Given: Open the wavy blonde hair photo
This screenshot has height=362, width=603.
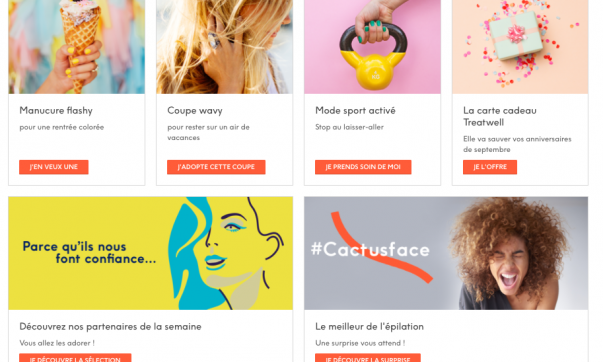Looking at the screenshot, I should 225,47.
